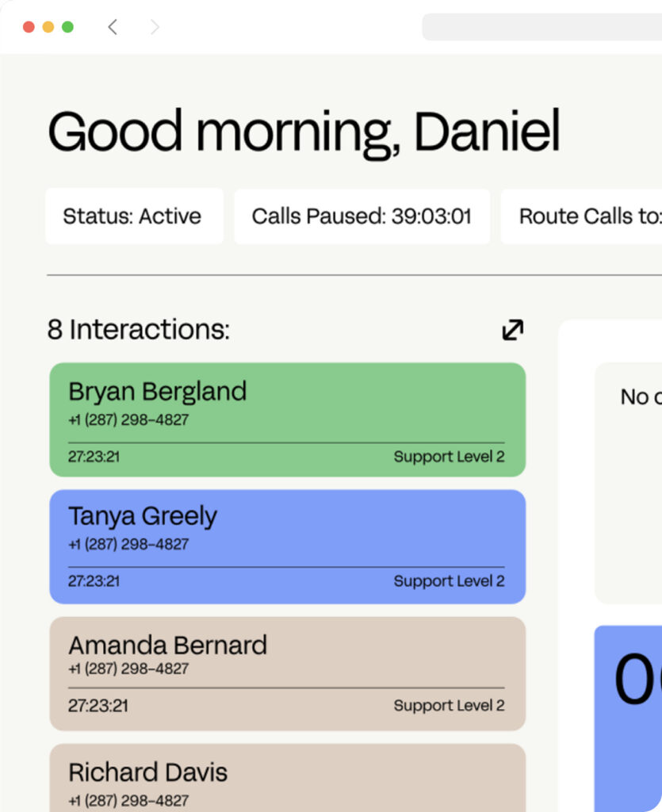Click the yellow minimize window dot
The height and width of the screenshot is (812, 662).
(x=48, y=27)
